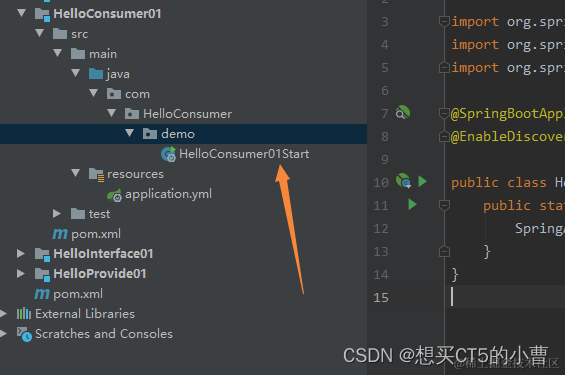Click the resources folder icon
The height and width of the screenshot is (375, 565).
(x=97, y=174)
